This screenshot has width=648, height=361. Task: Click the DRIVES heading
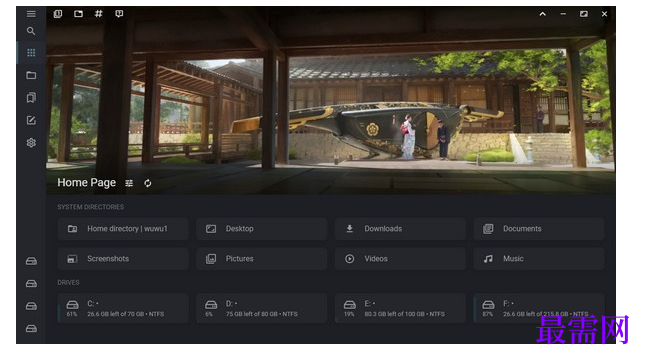coord(68,283)
